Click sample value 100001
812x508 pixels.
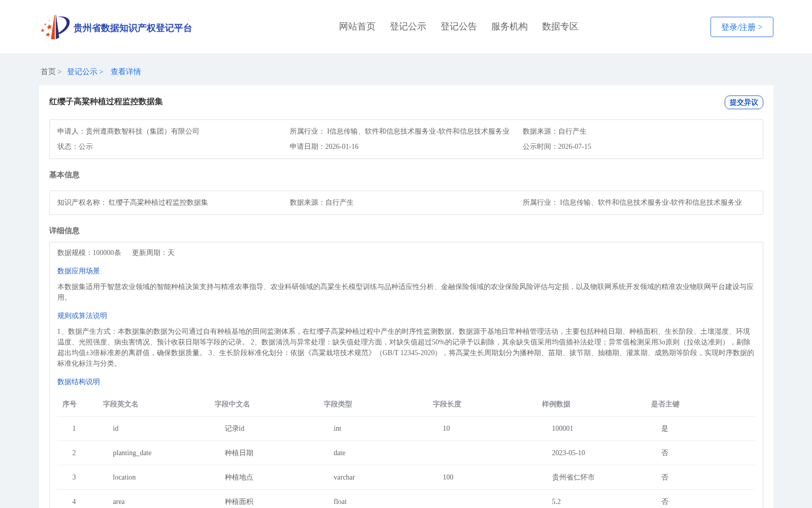[x=562, y=428]
